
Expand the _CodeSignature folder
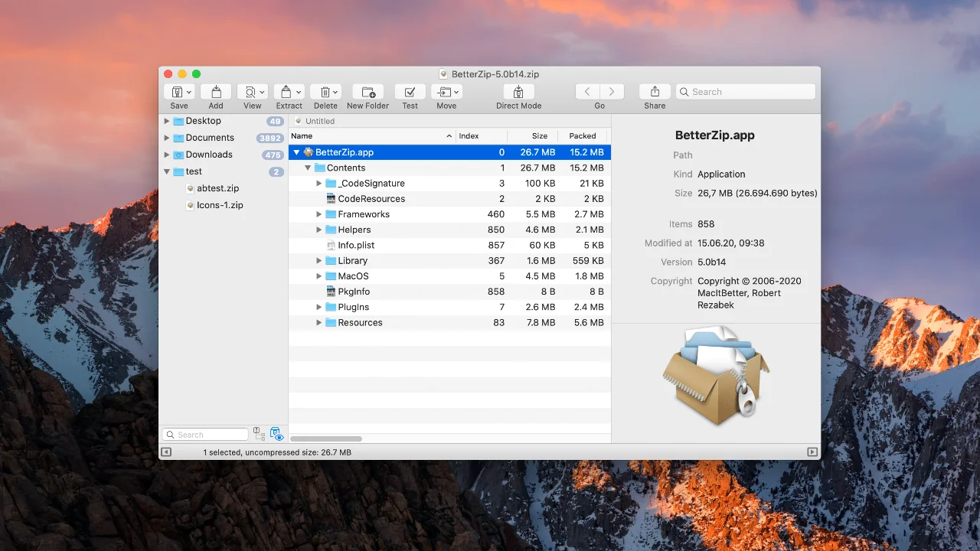(319, 184)
